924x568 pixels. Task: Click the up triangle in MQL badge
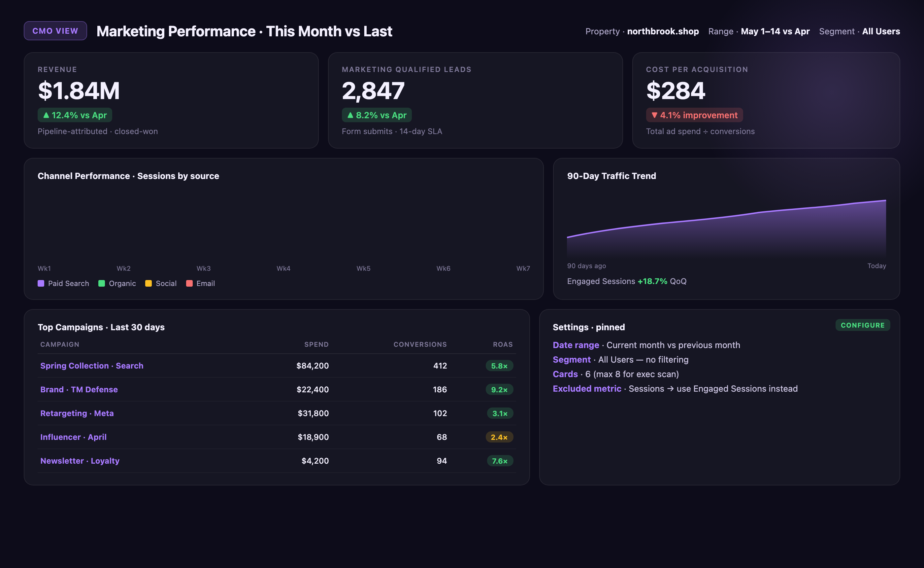click(350, 115)
